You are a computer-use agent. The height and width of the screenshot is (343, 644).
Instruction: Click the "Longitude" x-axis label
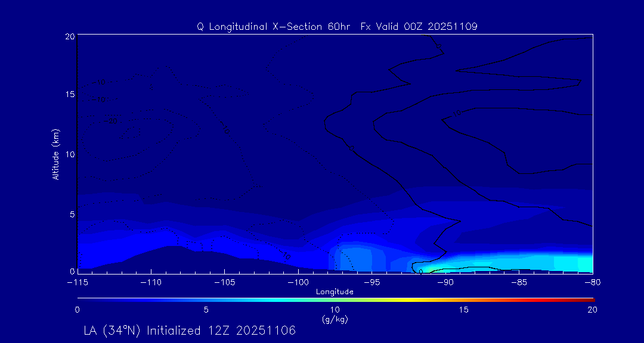point(335,292)
